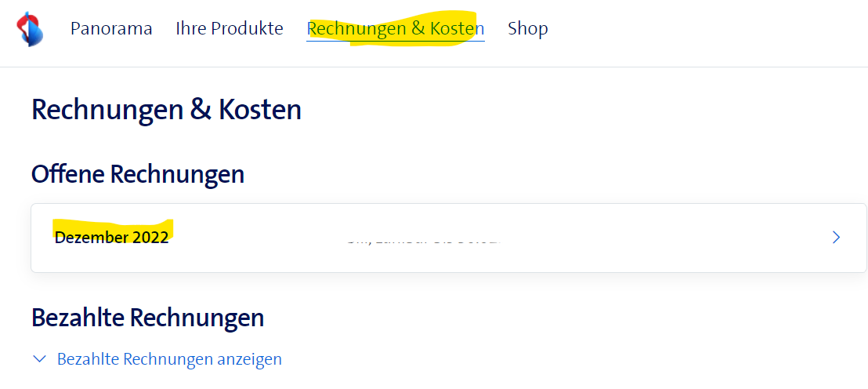Click the blurred payment details in the invoice row
Viewport: 868px width, 389px height.
tap(423, 238)
